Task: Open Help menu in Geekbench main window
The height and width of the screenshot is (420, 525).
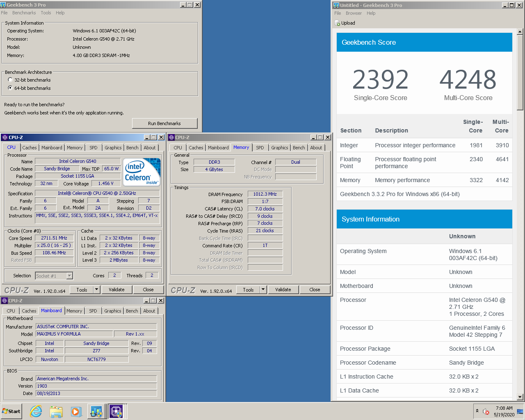Action: (x=60, y=13)
